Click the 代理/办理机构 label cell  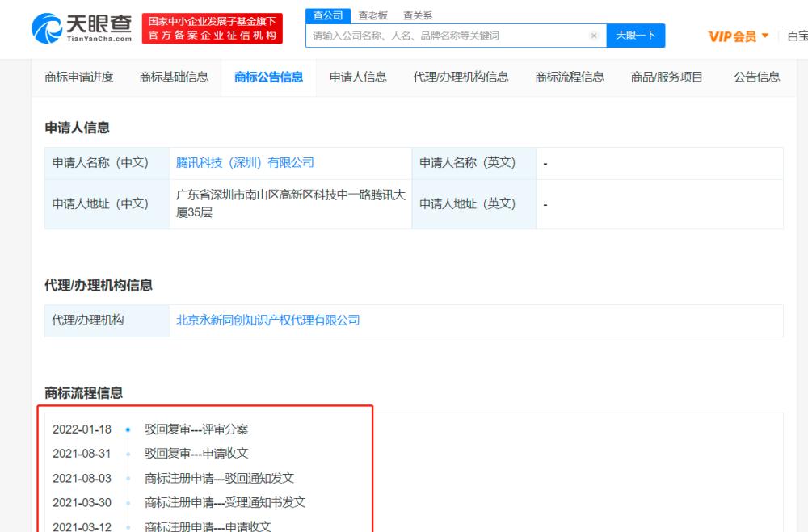pyautogui.click(x=107, y=320)
